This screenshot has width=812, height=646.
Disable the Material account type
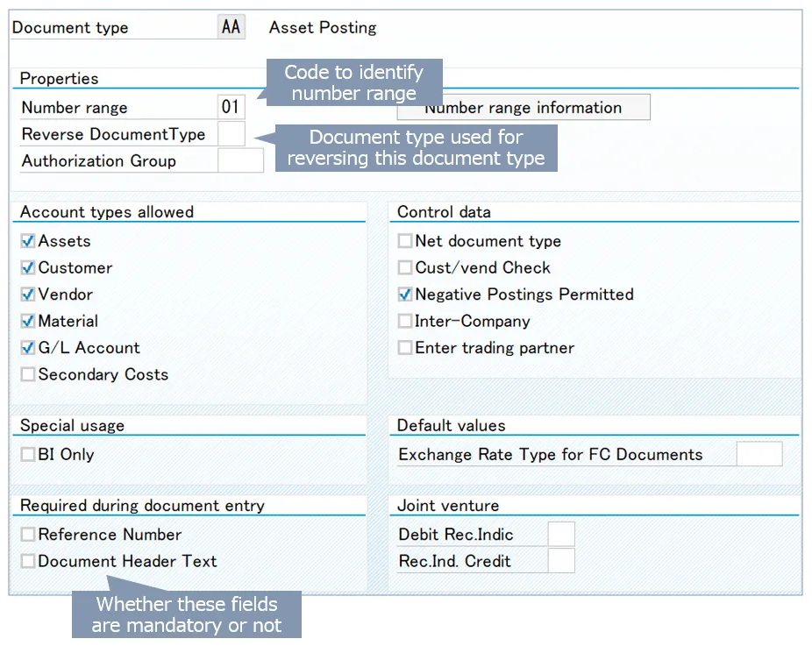tap(28, 322)
